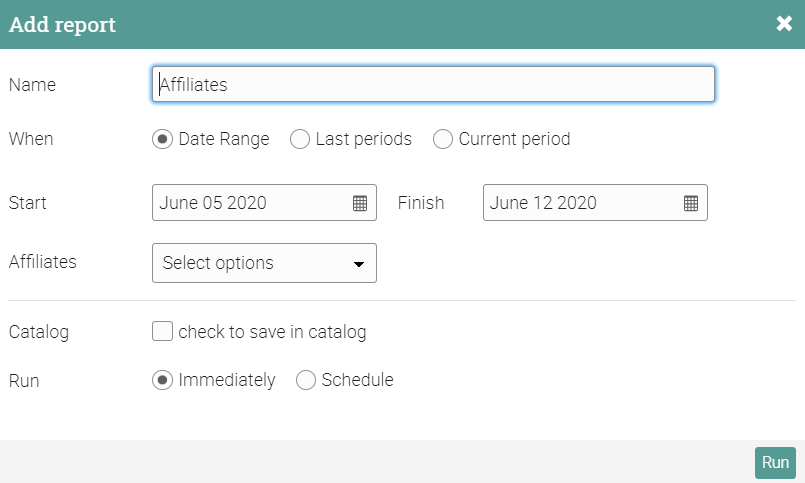This screenshot has height=483, width=805.
Task: Select the Date Range radio option
Action: click(x=162, y=139)
